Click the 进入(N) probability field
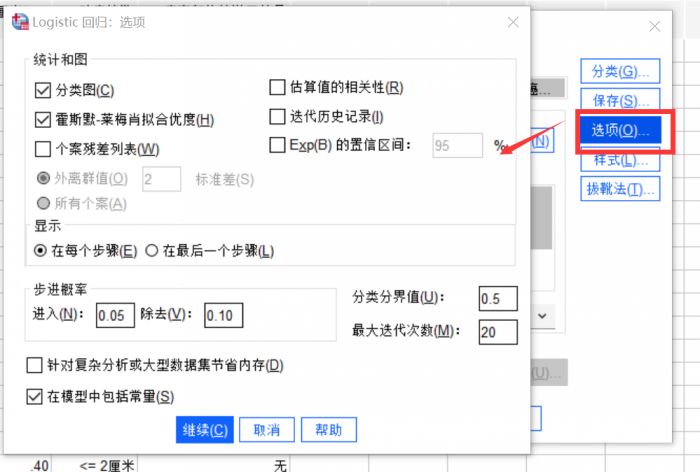This screenshot has height=472, width=700. click(115, 315)
